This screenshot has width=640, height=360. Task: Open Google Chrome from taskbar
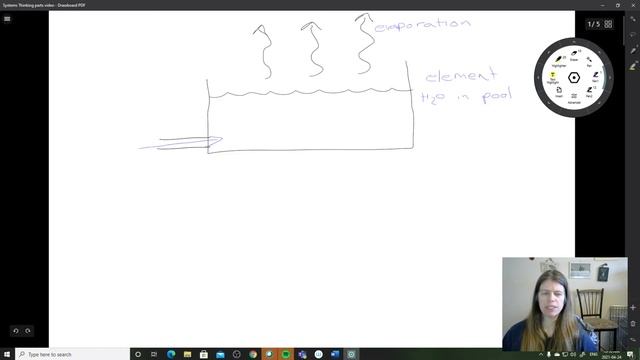pos(253,354)
